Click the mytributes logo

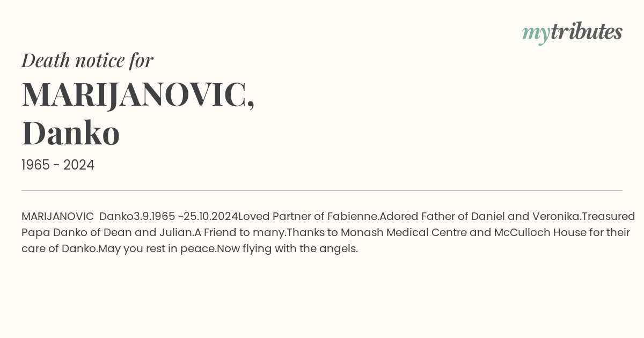click(572, 33)
